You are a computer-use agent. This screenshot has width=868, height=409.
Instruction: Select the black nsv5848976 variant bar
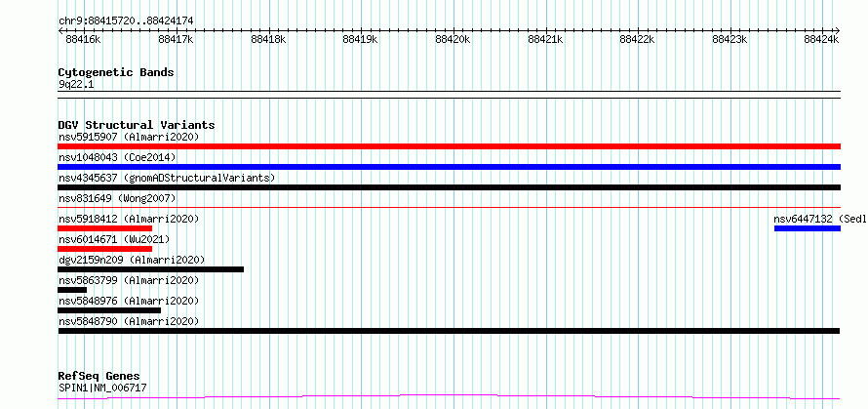coord(109,310)
